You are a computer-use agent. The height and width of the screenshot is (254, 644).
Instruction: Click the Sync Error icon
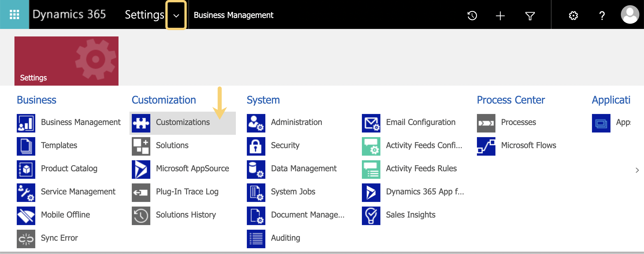tap(26, 239)
